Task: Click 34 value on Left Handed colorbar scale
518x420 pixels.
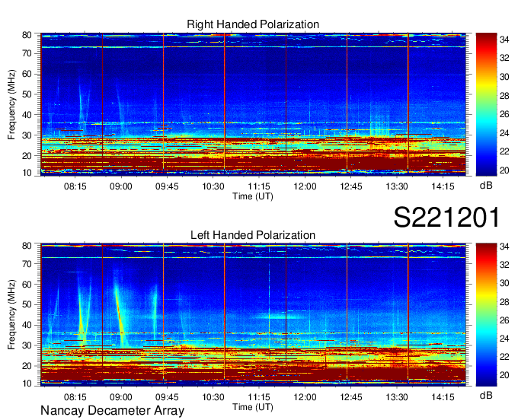Action: pyautogui.click(x=504, y=247)
